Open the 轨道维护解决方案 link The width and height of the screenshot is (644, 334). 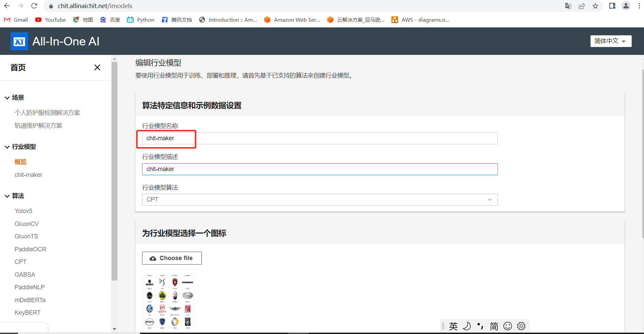pyautogui.click(x=38, y=126)
